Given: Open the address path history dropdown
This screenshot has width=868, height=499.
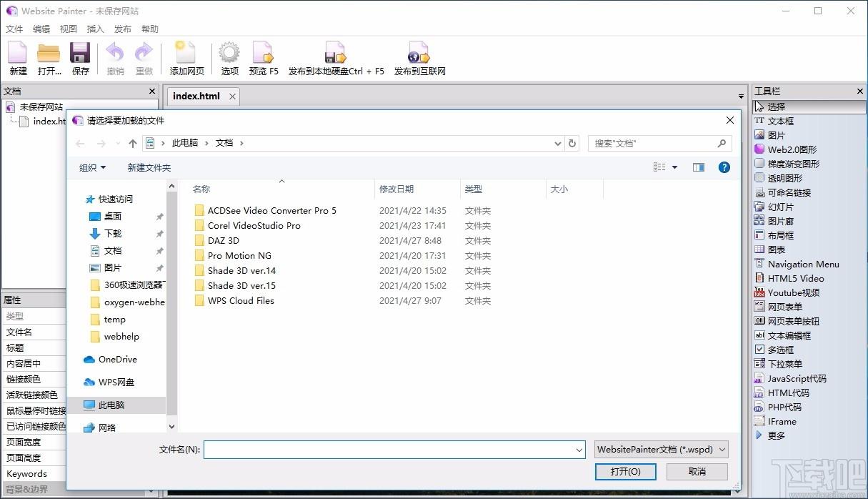Looking at the screenshot, I should 558,143.
